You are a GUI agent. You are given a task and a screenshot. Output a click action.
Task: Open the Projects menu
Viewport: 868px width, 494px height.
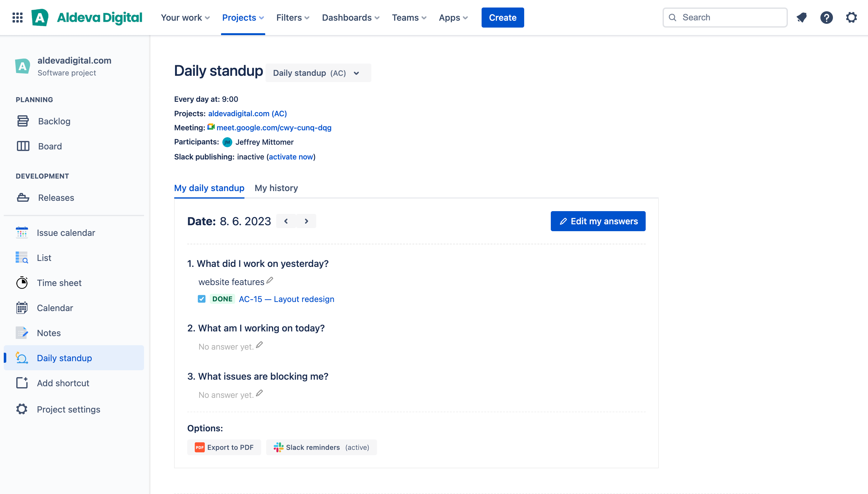click(x=243, y=17)
